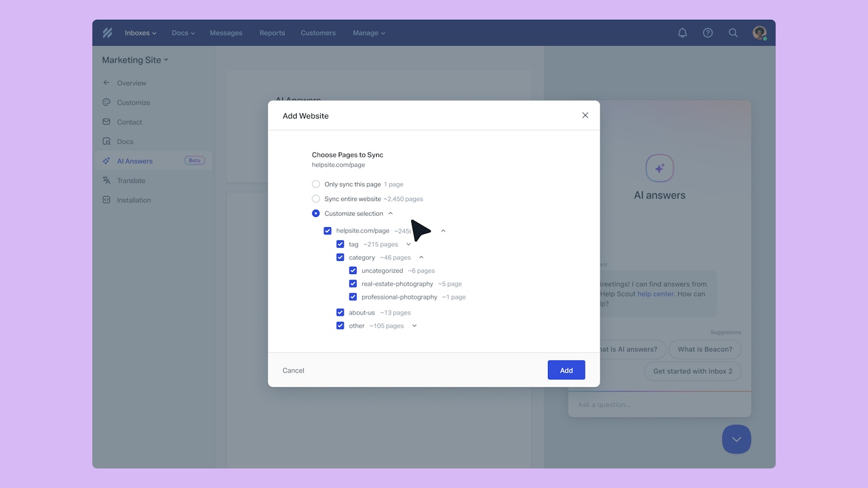This screenshot has width=868, height=488.
Task: Expand the tag row chevron
Action: pos(409,245)
